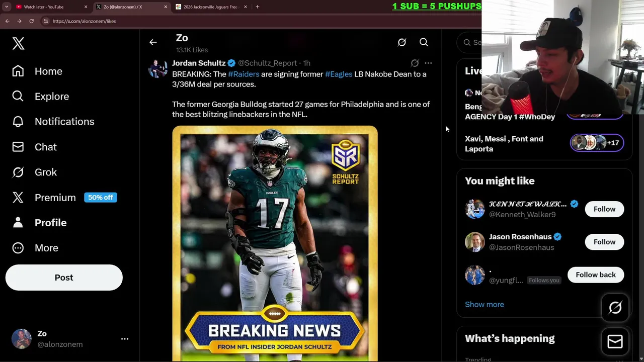Viewport: 644px width, 362px height.
Task: Click Grok icon in Zo profile header
Action: [401, 42]
